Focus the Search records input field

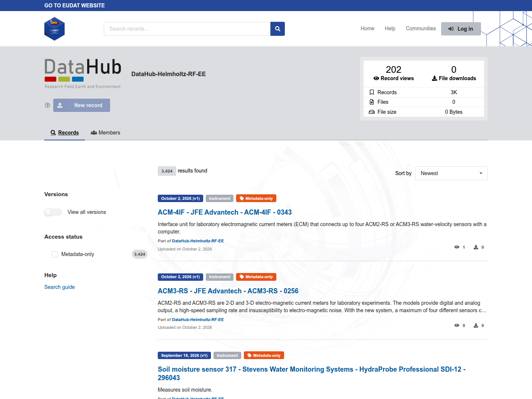click(x=187, y=29)
